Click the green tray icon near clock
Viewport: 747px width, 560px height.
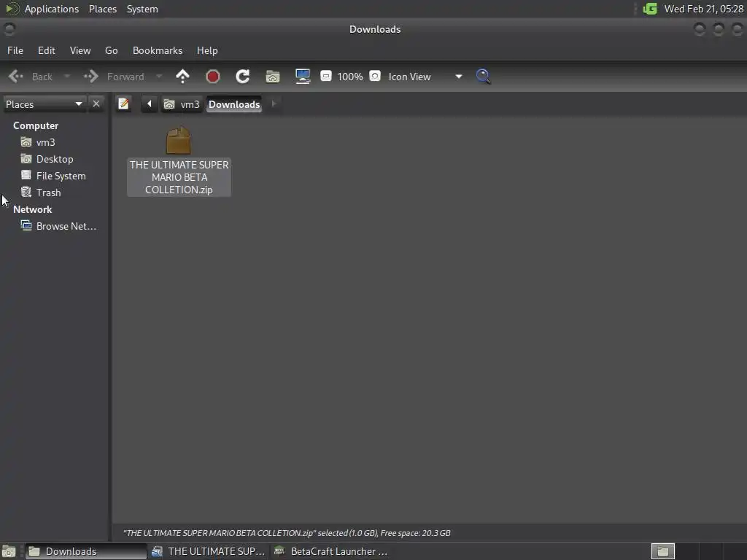click(x=650, y=9)
